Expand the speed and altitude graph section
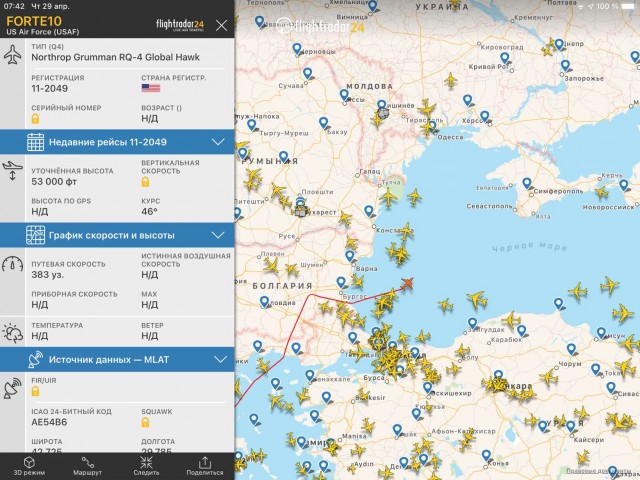 (117, 235)
